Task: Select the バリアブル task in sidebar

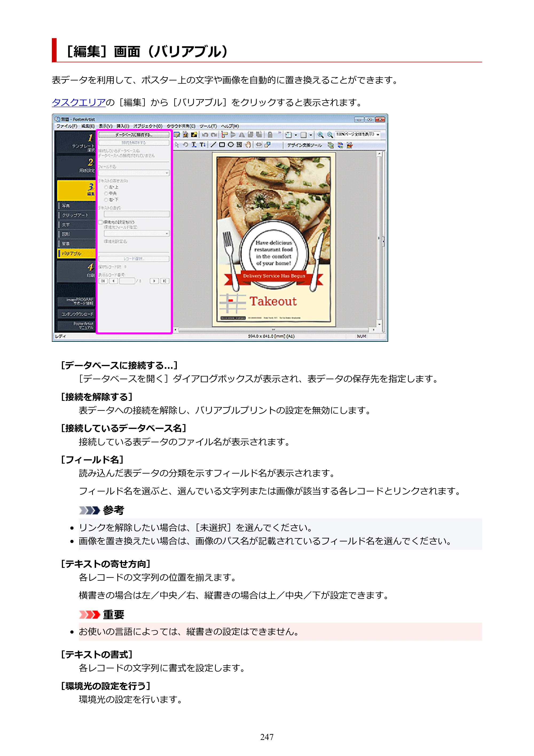Action: coord(76,253)
